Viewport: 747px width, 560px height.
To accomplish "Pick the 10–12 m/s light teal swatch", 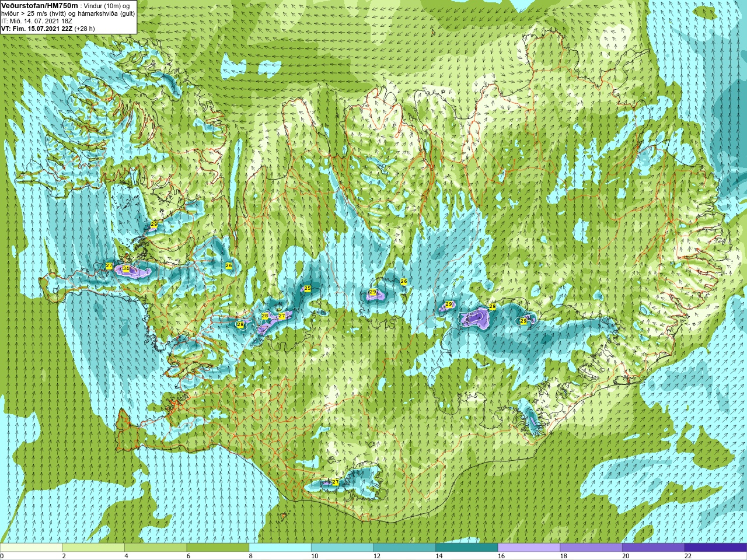I will 342,548.
